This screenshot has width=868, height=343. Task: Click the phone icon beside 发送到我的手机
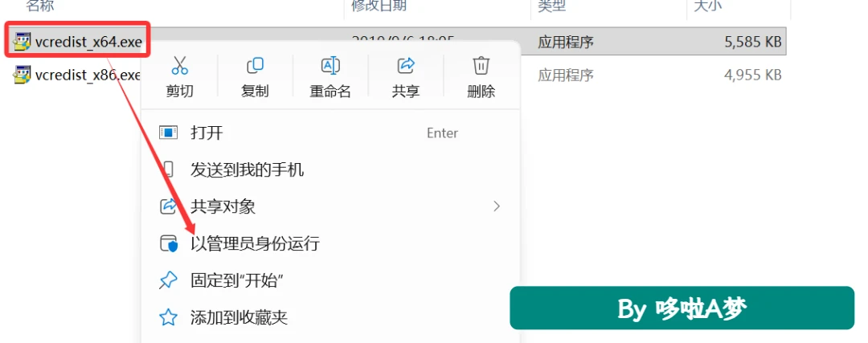coord(168,169)
